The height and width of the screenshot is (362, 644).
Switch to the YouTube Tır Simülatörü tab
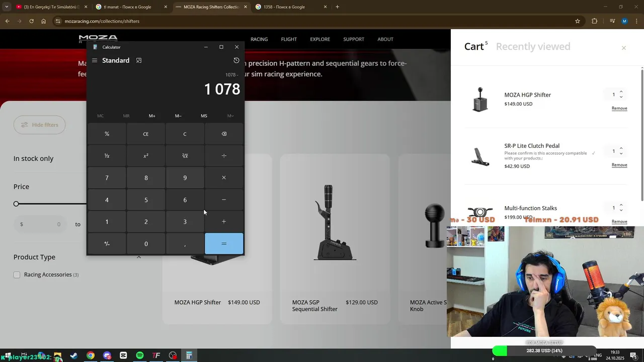(x=51, y=7)
